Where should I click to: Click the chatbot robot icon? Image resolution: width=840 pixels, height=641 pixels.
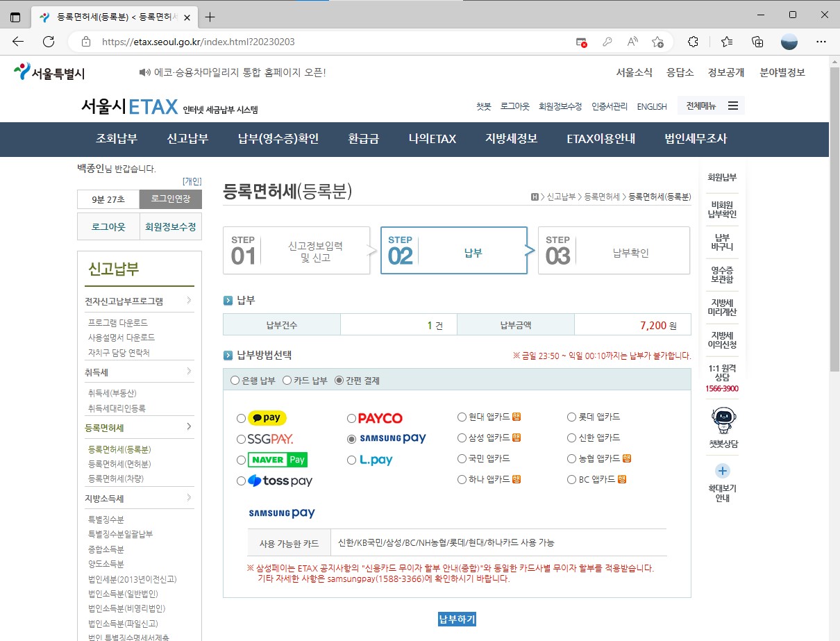[723, 419]
